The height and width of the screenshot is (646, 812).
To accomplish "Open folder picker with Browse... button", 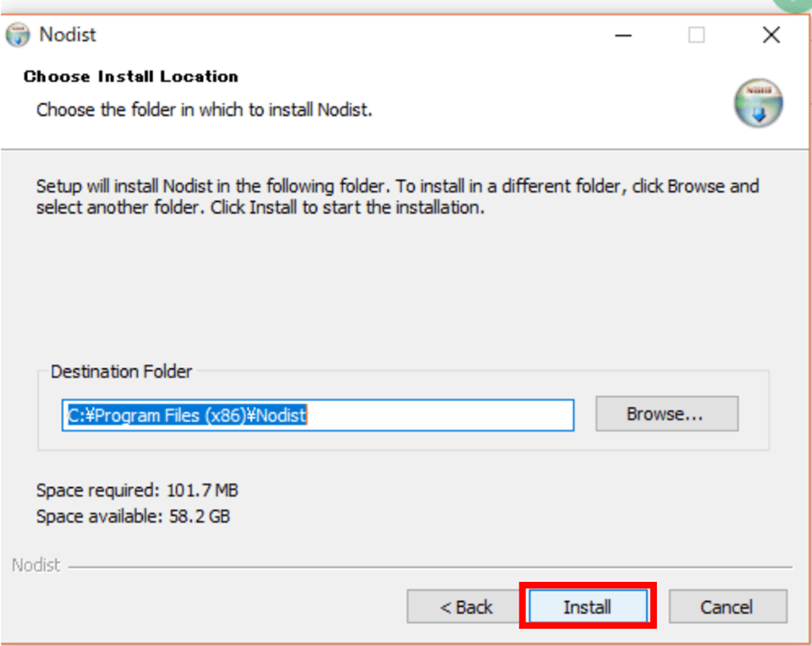I will [667, 414].
